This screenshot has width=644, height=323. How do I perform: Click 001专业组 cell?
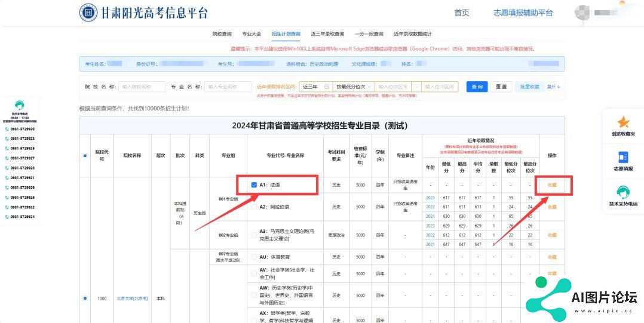tap(228, 199)
